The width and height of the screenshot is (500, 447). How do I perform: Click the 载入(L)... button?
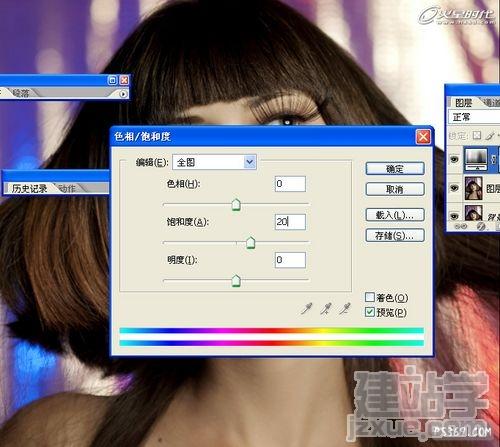pos(395,215)
